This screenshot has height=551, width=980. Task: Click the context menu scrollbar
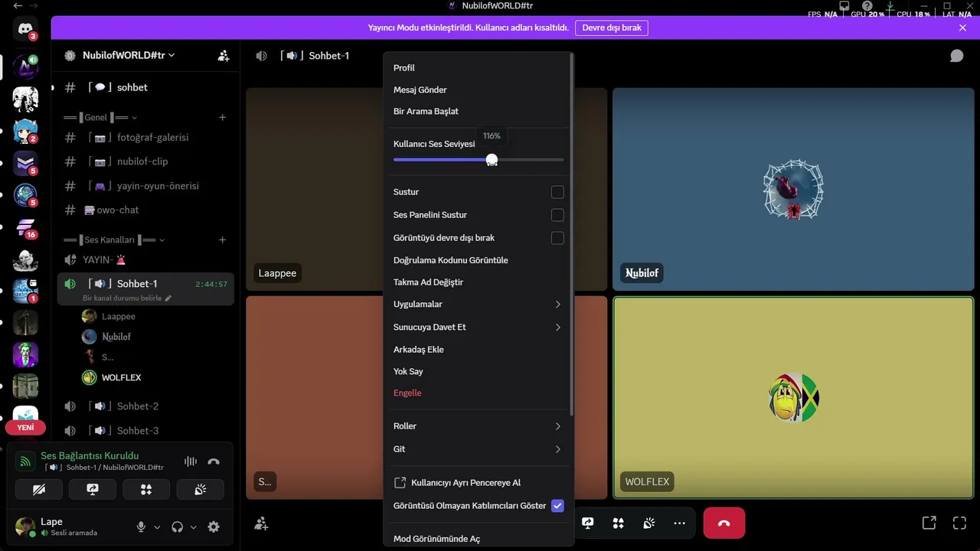(572, 233)
